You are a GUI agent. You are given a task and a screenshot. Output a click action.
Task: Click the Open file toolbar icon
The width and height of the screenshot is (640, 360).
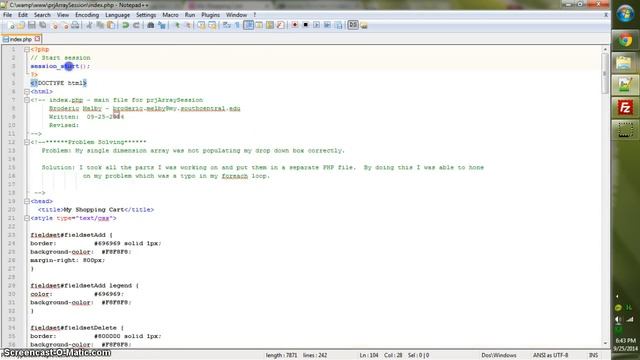(21, 25)
